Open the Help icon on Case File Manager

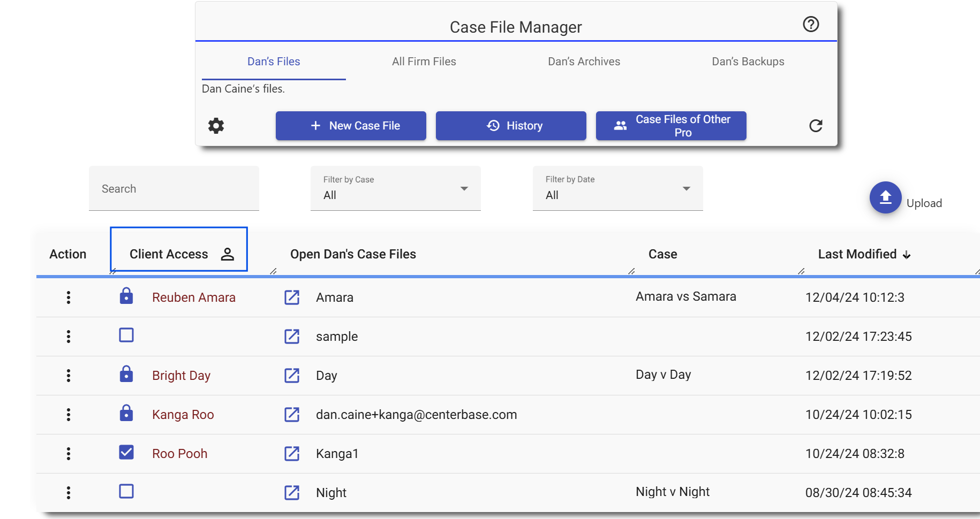(810, 24)
